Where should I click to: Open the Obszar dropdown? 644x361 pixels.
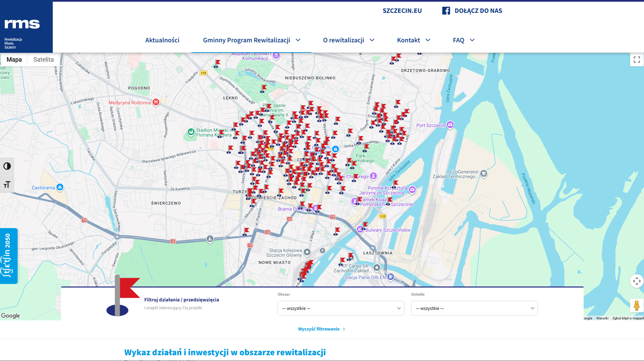pos(341,308)
